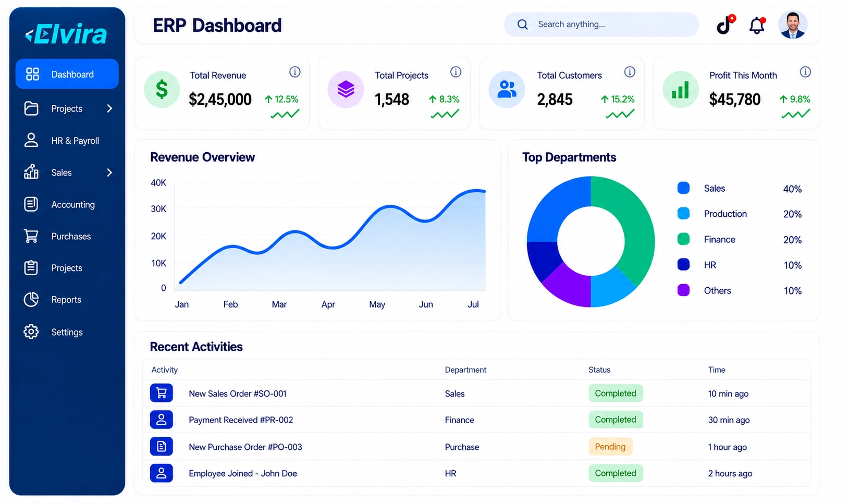Viewport: 848px width, 504px height.
Task: Click the Finance legend color swatch
Action: tap(683, 239)
